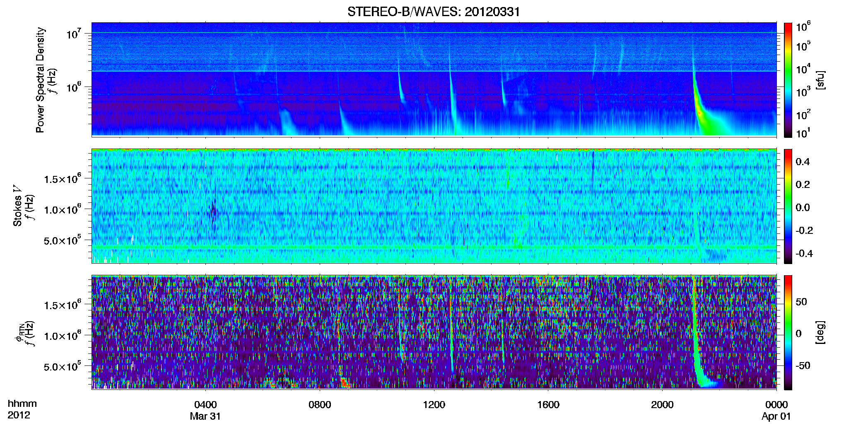
Task: Click the 5.0×10^5 tick label of the φRTN panel
Action: 63,366
